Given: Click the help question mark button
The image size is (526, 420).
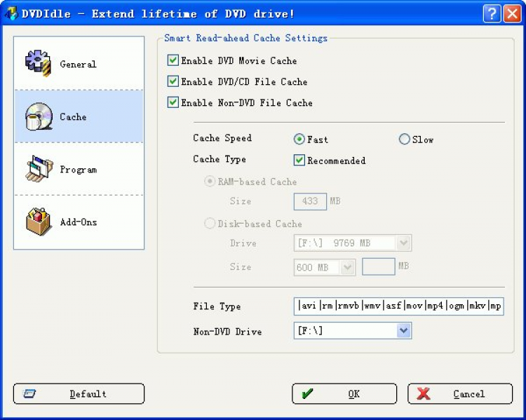Looking at the screenshot, I should coord(492,14).
